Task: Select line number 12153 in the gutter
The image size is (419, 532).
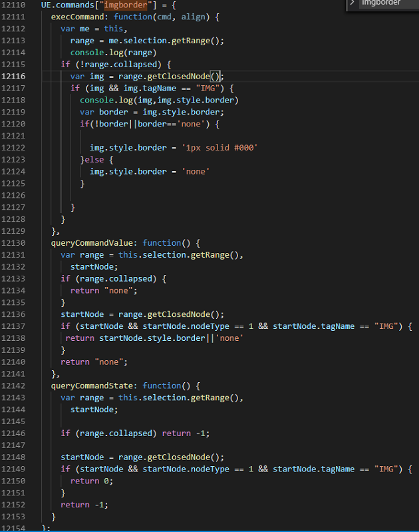Action: [x=13, y=517]
